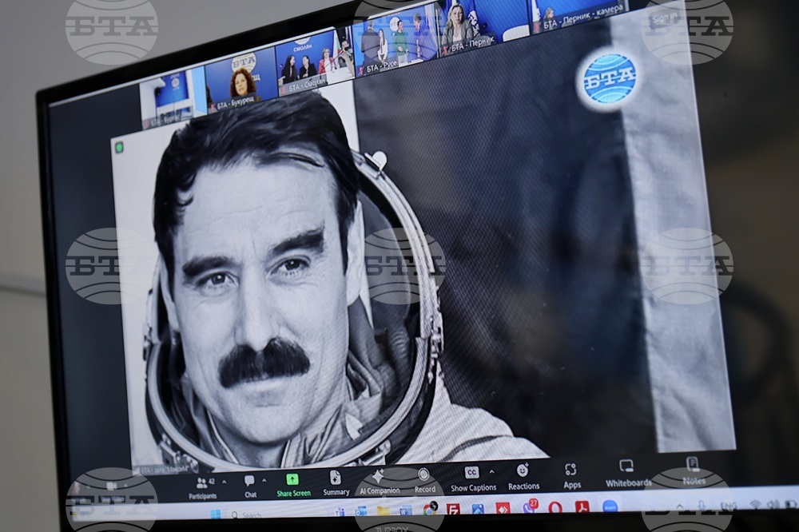Open Outlook from the taskbar
The width and height of the screenshot is (799, 532).
click(361, 511)
